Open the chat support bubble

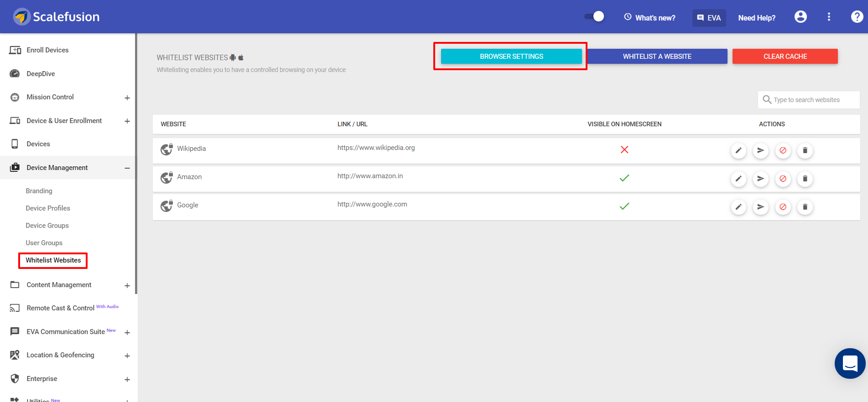click(x=850, y=363)
